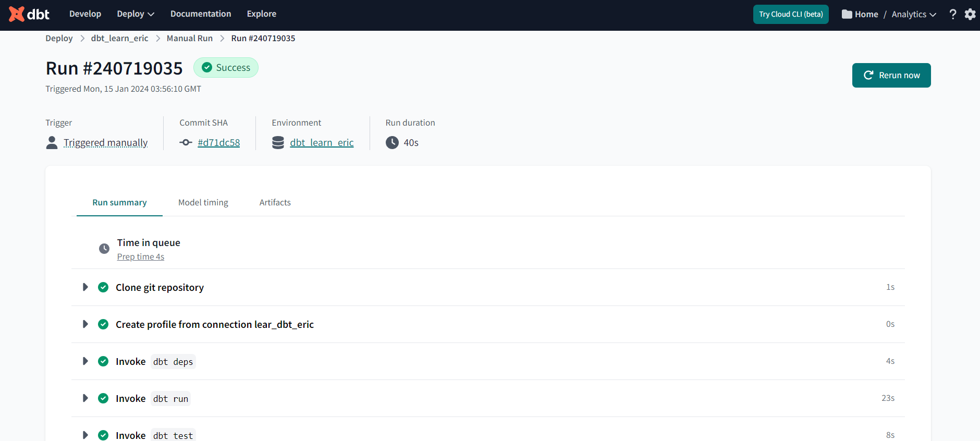
Task: Click the Run #240719035 page heading
Action: [114, 68]
